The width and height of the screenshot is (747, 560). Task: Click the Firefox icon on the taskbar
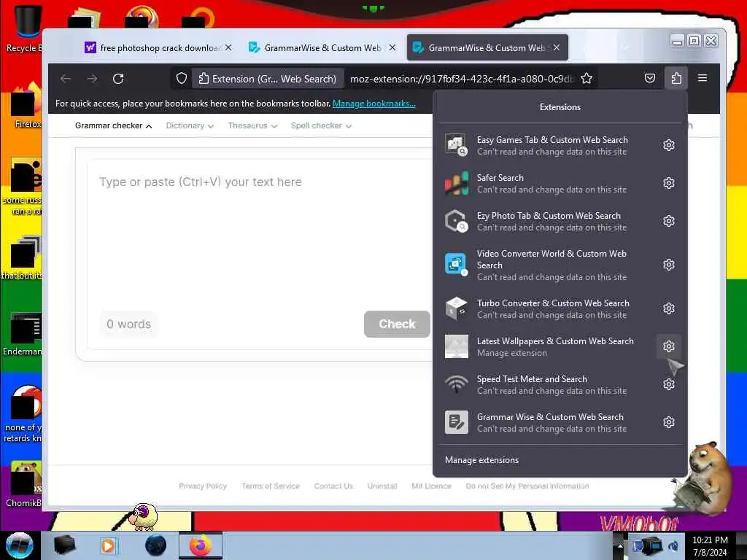pyautogui.click(x=201, y=545)
